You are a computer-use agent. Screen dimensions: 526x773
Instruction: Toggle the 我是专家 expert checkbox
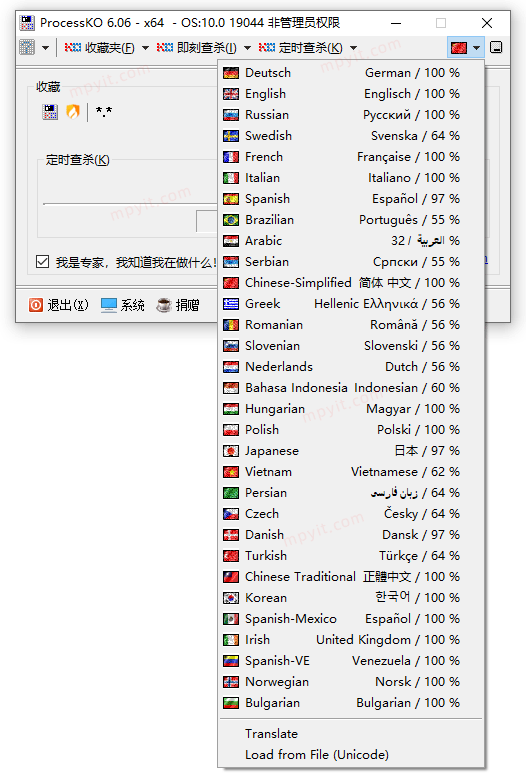[42, 262]
